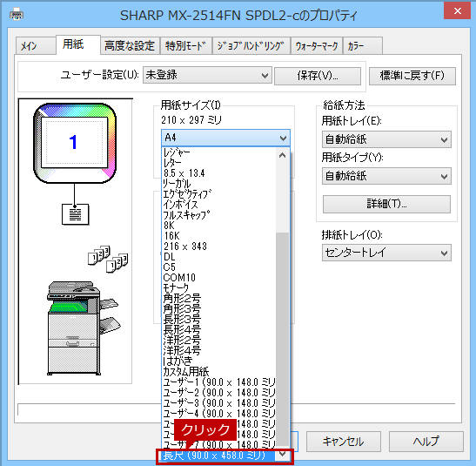Viewport: 476px width, 466px height.
Task: Select 8K paper size
Action: [x=218, y=226]
